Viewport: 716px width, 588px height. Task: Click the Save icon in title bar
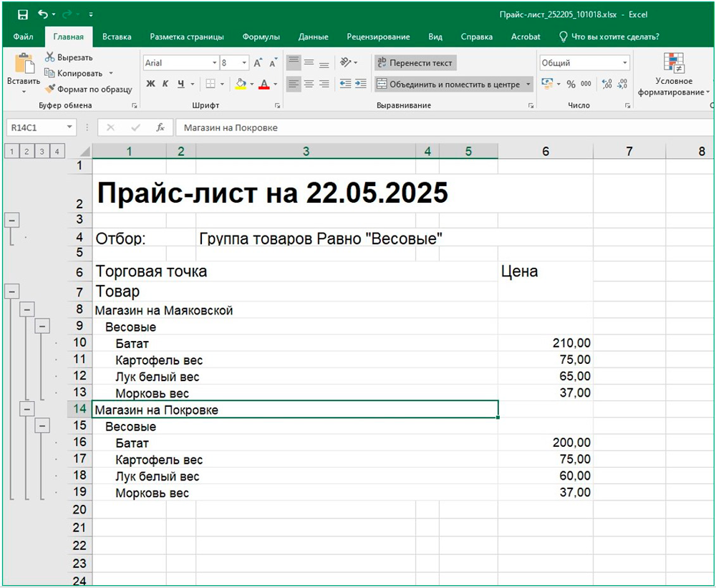tap(22, 14)
